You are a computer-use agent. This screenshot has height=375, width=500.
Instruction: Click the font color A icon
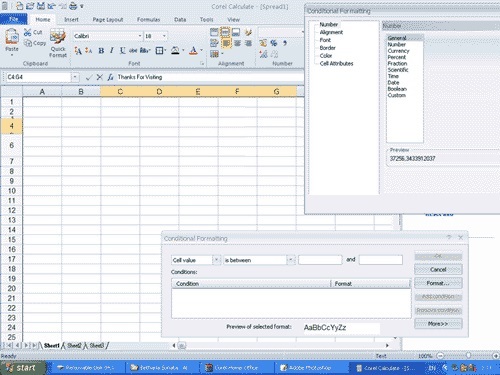point(193,51)
